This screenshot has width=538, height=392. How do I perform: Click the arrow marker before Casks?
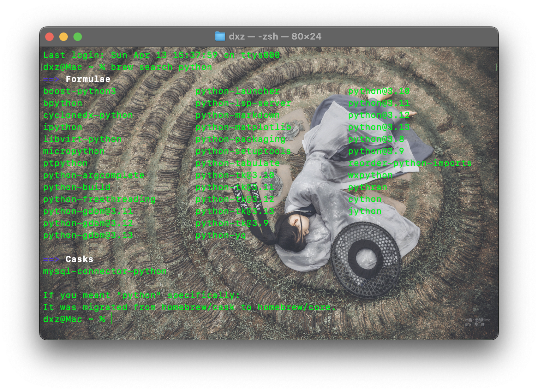tap(51, 259)
